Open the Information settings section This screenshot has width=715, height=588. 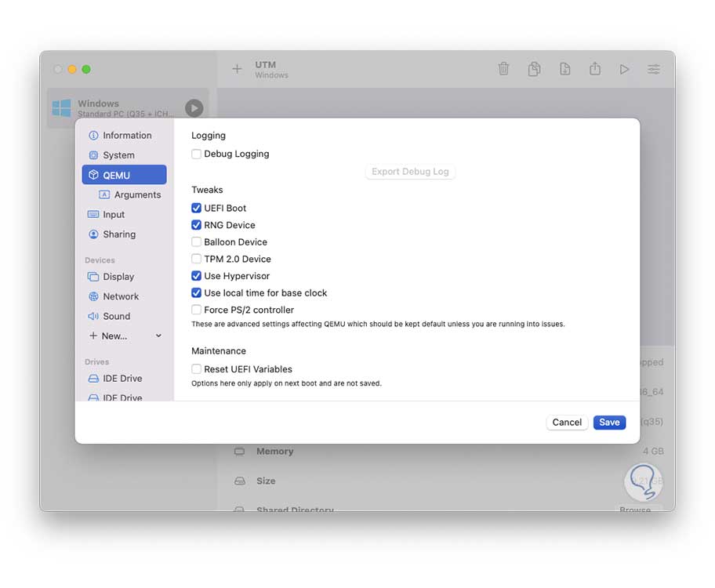(x=124, y=136)
